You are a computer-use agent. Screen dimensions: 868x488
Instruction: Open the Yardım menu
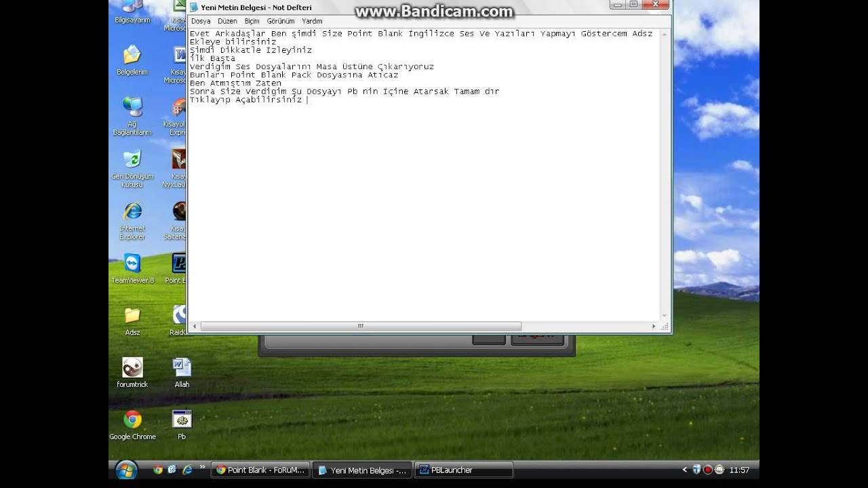312,21
